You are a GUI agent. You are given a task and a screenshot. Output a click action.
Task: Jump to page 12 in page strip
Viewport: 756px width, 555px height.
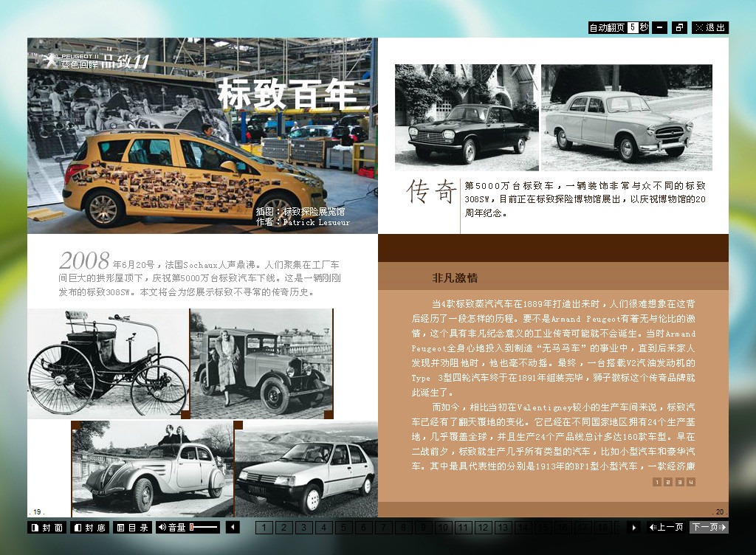[x=483, y=528]
